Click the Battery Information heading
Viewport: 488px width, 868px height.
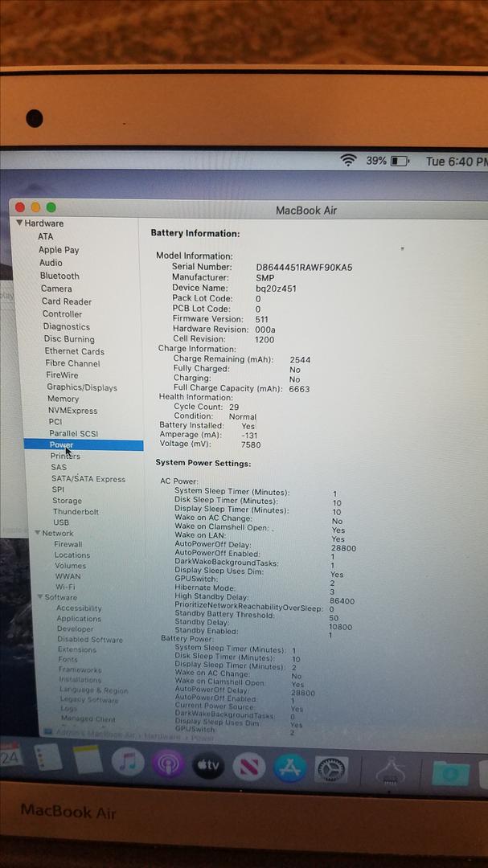[x=195, y=234]
